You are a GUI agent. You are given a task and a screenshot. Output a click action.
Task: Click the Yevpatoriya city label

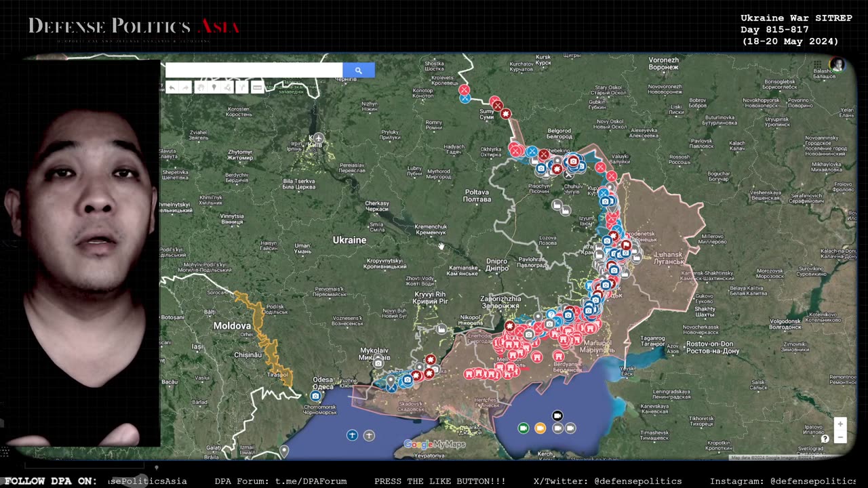(429, 455)
